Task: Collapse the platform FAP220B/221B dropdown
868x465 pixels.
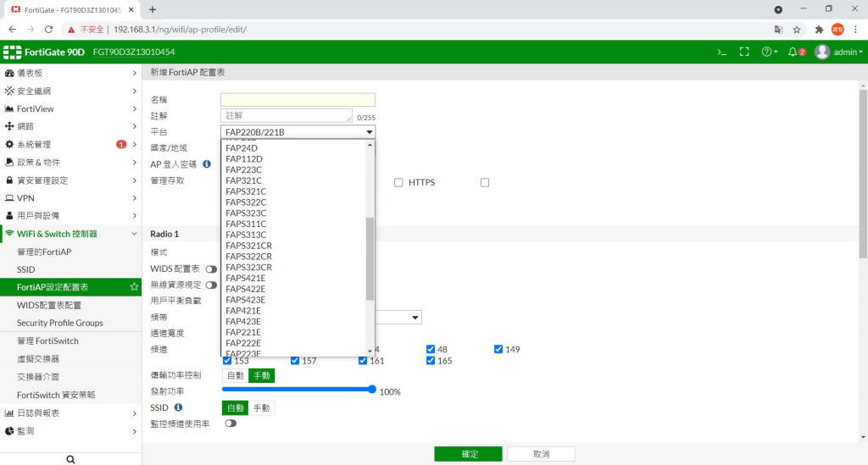Action: tap(298, 132)
